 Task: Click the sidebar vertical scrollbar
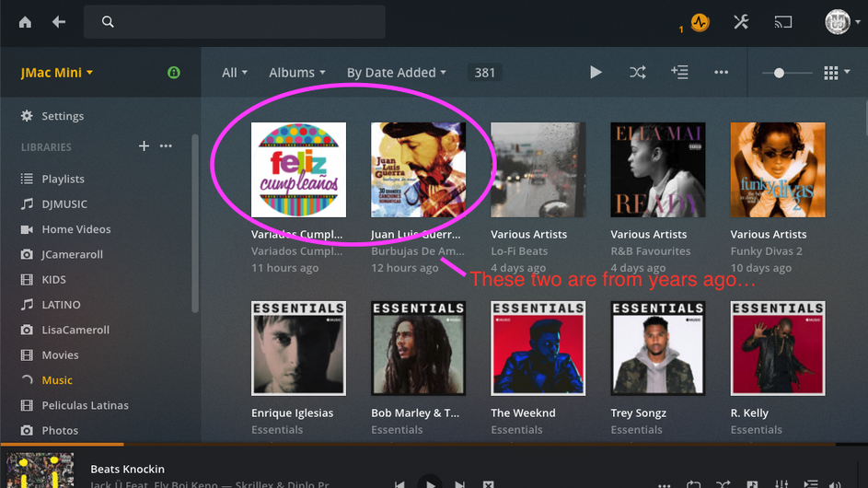(x=195, y=224)
